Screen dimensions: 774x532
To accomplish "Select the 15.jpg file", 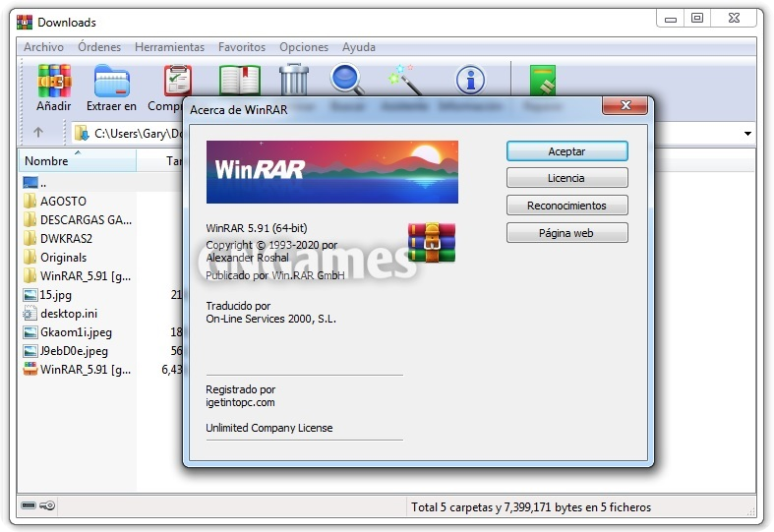I will [x=47, y=295].
